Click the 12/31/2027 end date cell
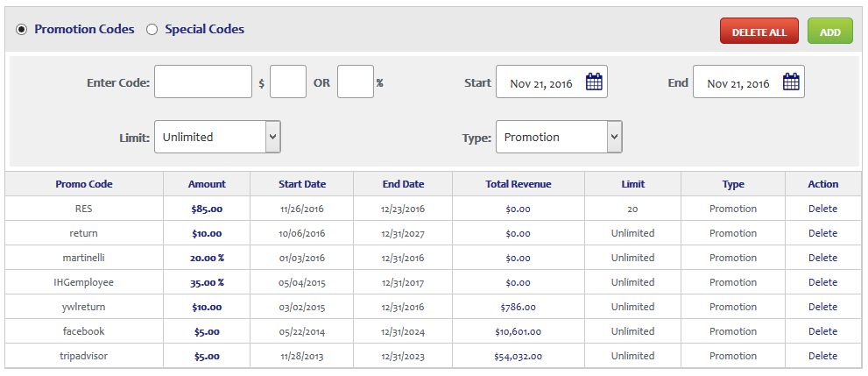 402,233
